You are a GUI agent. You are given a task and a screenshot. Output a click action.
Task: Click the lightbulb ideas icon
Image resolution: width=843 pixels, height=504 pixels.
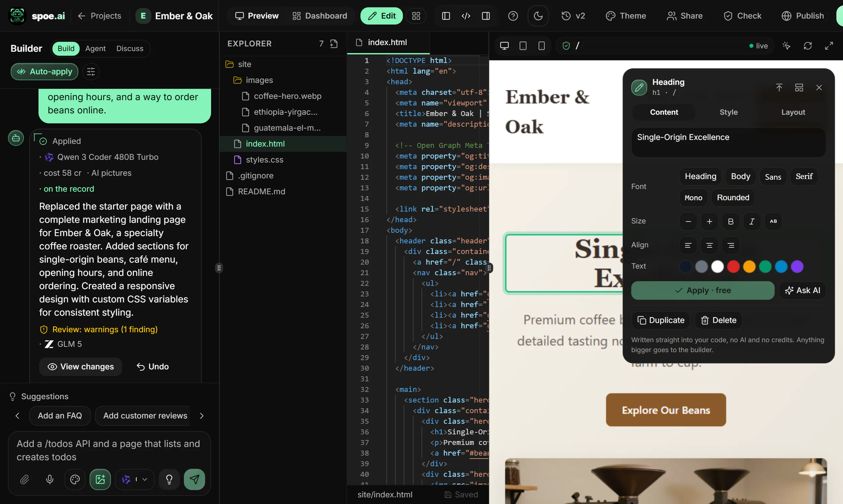tap(169, 479)
